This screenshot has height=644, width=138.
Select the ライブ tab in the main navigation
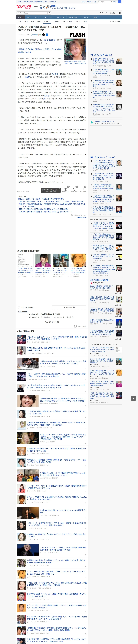click(37, 17)
